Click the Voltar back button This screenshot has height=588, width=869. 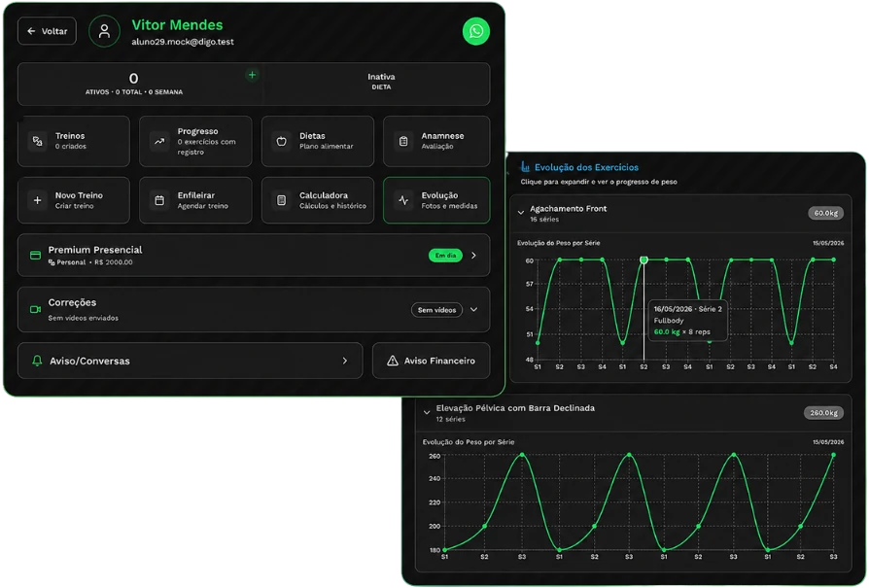47,31
